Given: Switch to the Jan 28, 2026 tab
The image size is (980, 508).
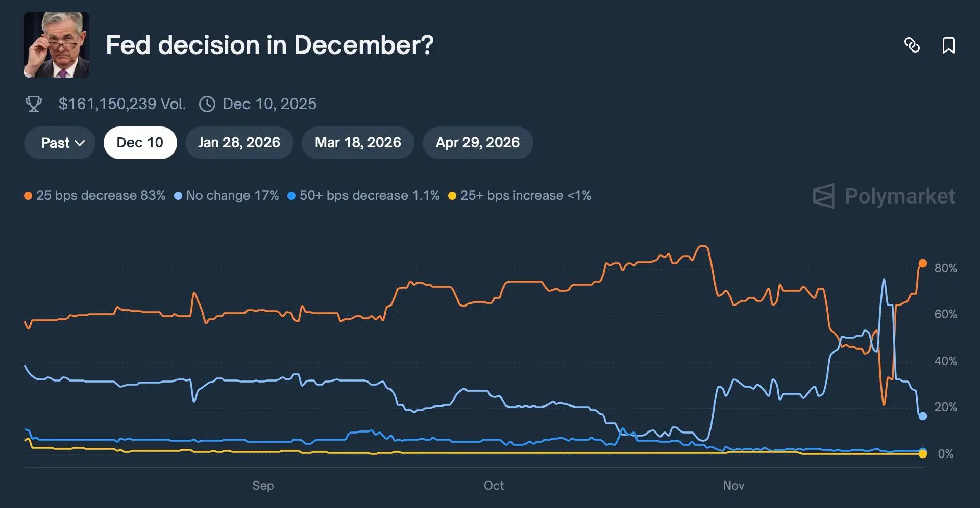Looking at the screenshot, I should [239, 143].
